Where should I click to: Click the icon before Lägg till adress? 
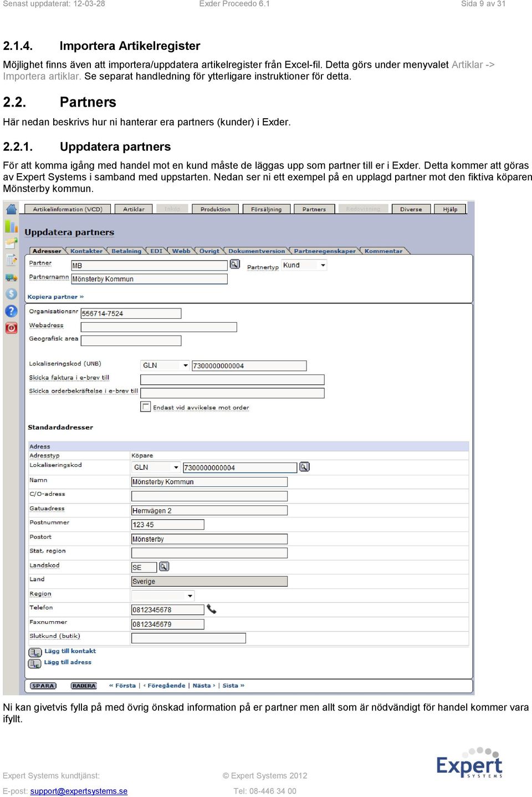point(35,663)
